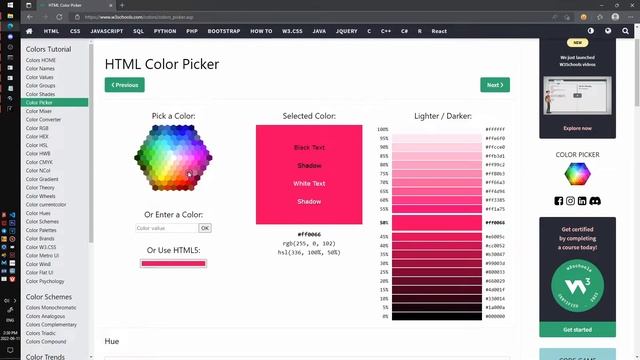Select the 75% lighter shade bar
The width and height of the screenshot is (640, 360).
coord(437,174)
